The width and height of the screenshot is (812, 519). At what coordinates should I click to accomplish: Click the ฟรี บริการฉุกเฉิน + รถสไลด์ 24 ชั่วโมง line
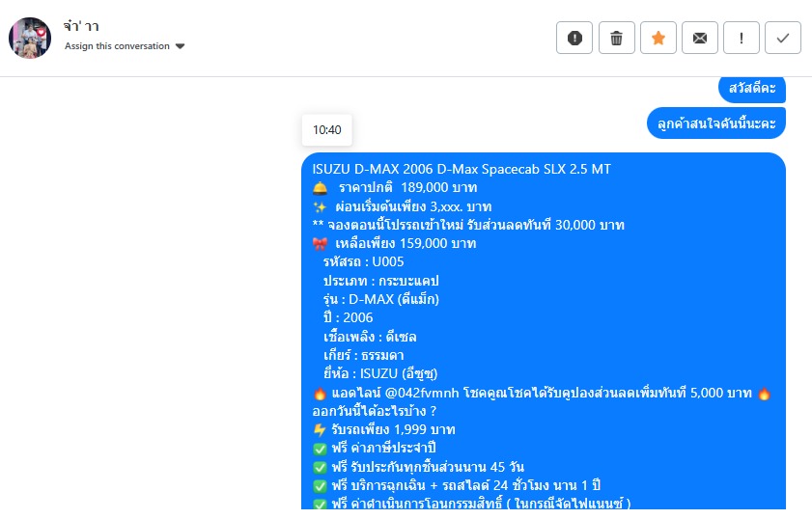[457, 485]
